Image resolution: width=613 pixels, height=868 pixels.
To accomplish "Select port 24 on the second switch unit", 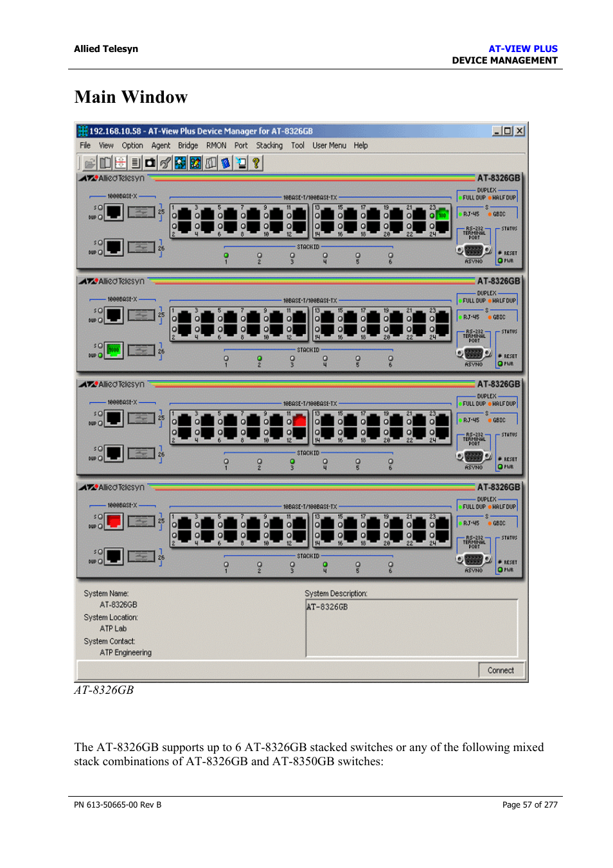I will (x=442, y=329).
